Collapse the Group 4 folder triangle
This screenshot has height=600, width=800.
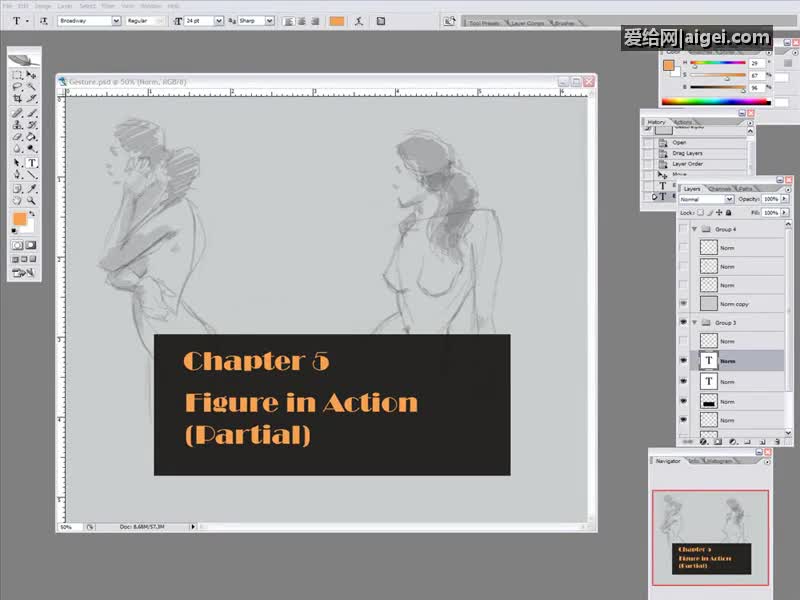[694, 229]
